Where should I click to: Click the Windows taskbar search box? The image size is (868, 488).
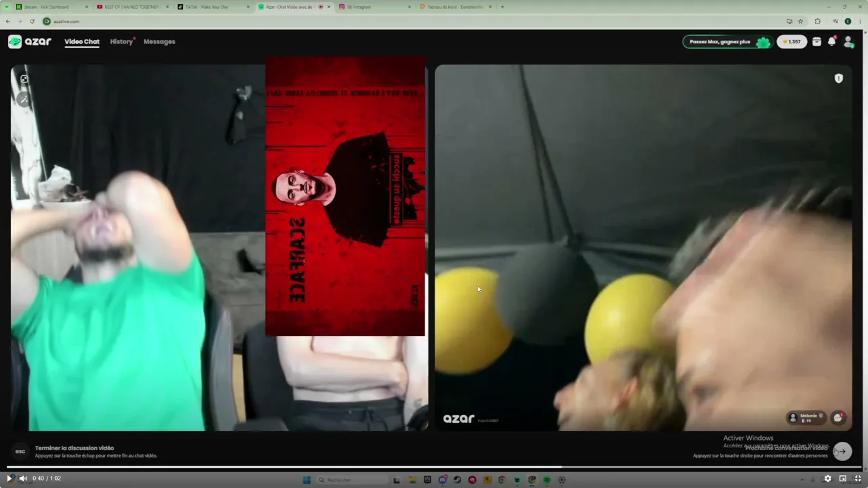pos(352,480)
